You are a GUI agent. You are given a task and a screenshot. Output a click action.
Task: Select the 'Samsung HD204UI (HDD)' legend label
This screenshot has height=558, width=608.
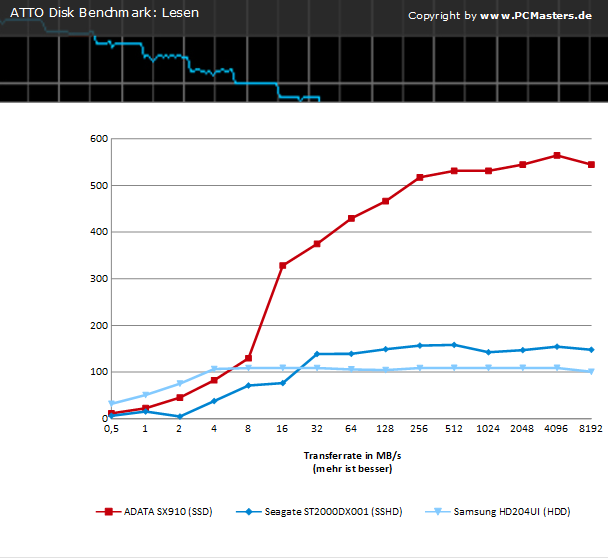pyautogui.click(x=512, y=512)
